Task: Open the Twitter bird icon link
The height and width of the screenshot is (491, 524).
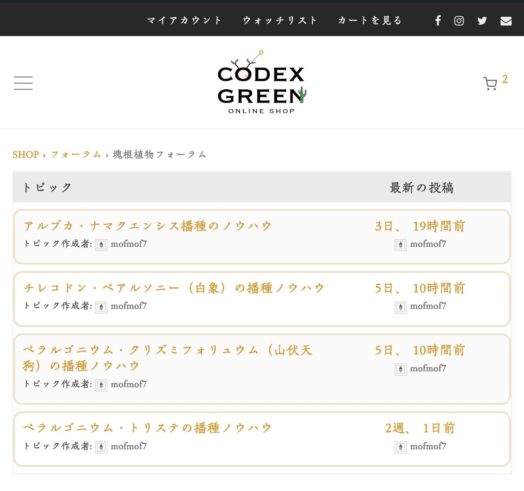Action: 482,21
